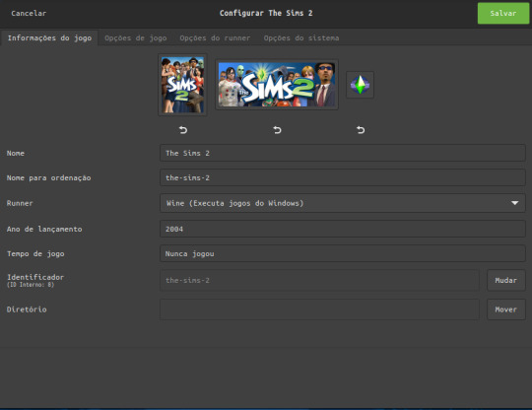
Task: Change the Sims 2 cover art thumbnail
Action: point(182,85)
